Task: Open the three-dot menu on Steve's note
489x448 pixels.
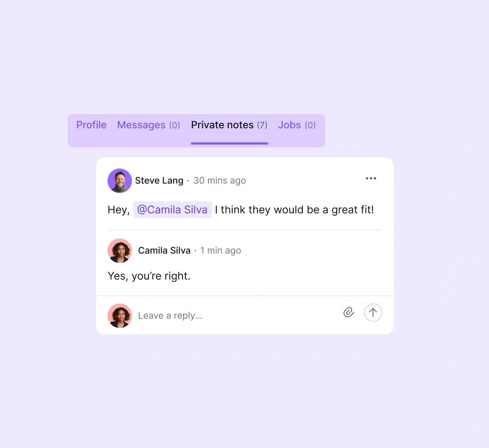Action: [x=371, y=178]
